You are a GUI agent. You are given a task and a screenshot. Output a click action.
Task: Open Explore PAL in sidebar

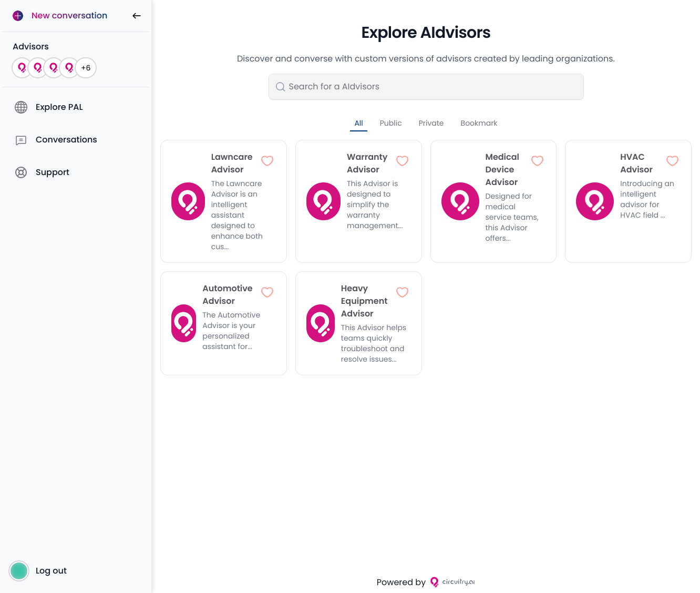point(59,107)
